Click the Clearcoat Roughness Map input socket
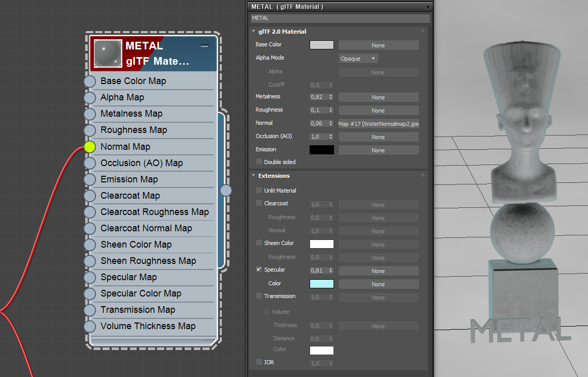Viewport: 588px width, 377px height. pyautogui.click(x=90, y=212)
